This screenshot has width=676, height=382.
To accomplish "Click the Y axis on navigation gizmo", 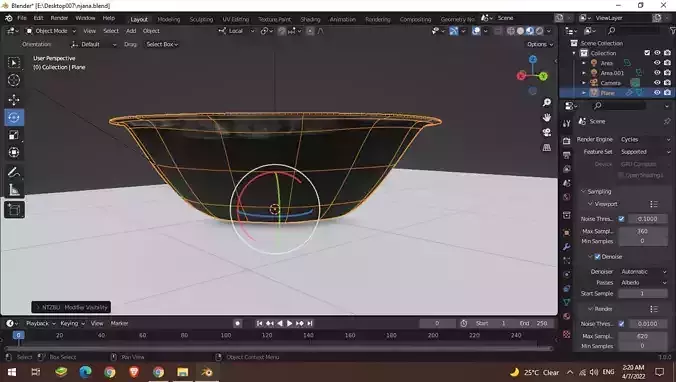I will coord(543,76).
